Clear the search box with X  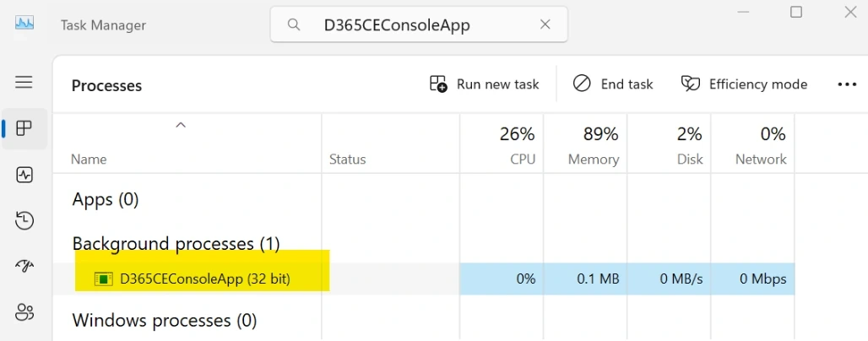[545, 24]
